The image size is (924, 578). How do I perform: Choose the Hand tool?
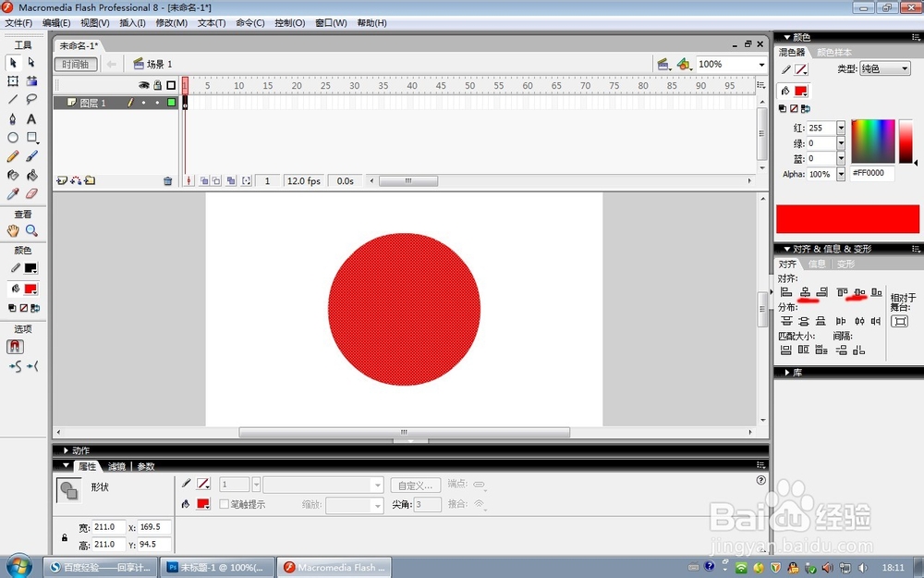pyautogui.click(x=13, y=230)
